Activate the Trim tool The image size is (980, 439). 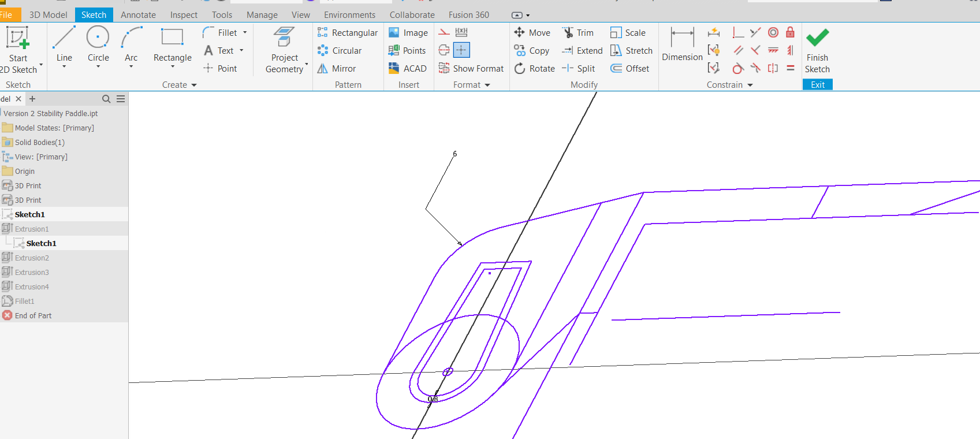(x=578, y=33)
